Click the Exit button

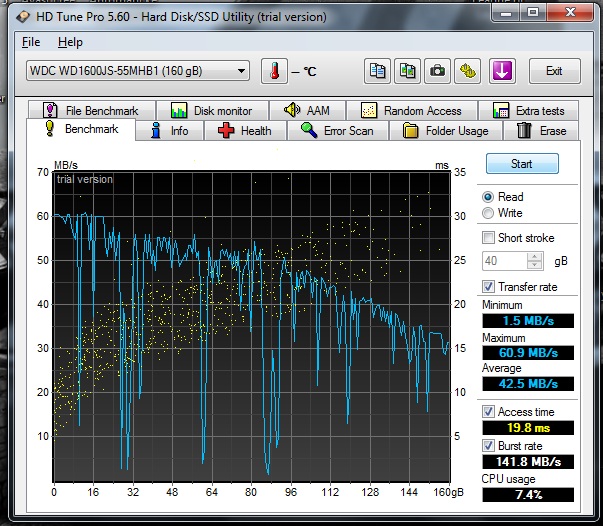pos(553,71)
